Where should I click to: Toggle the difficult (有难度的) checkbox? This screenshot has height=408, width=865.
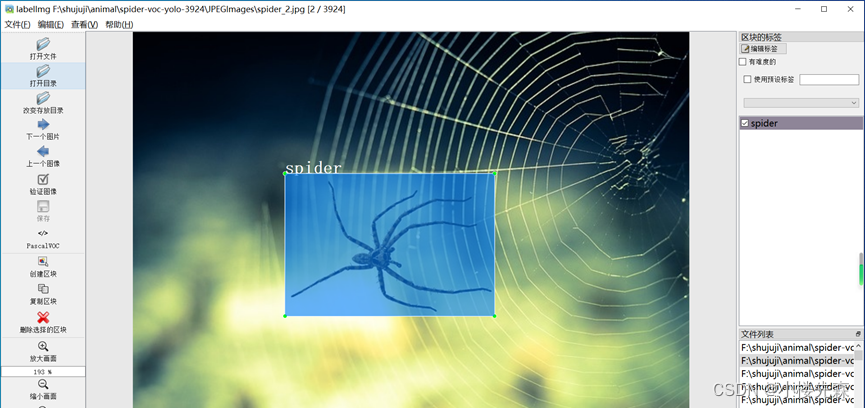point(743,62)
